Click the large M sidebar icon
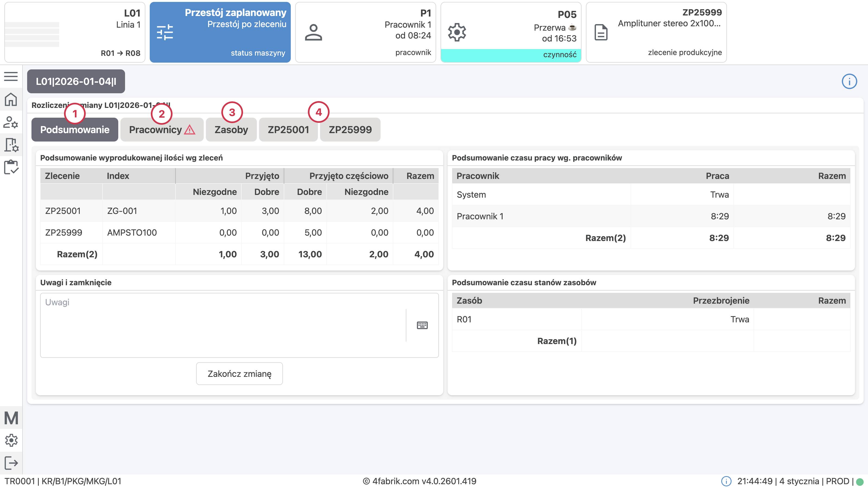This screenshot has width=868, height=488. click(x=11, y=418)
